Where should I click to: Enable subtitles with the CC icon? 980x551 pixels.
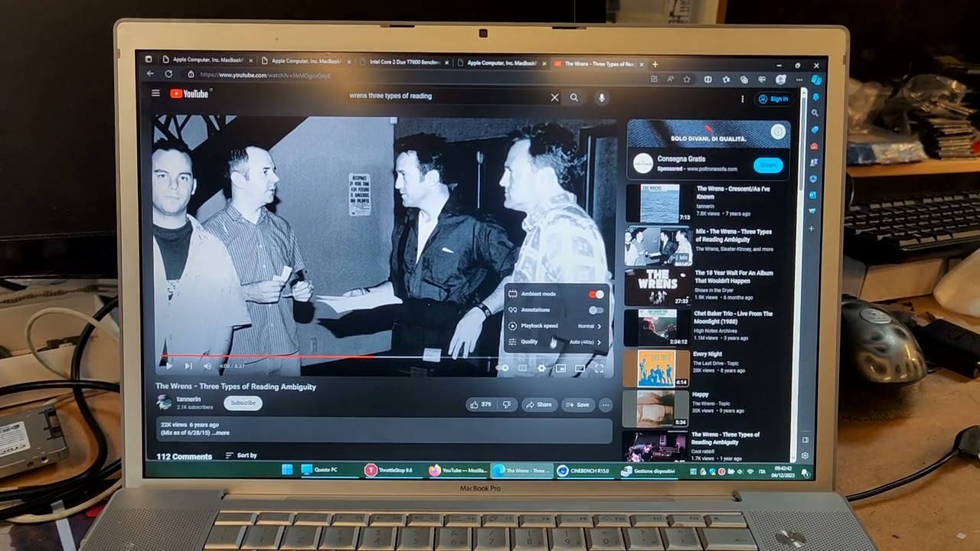523,368
